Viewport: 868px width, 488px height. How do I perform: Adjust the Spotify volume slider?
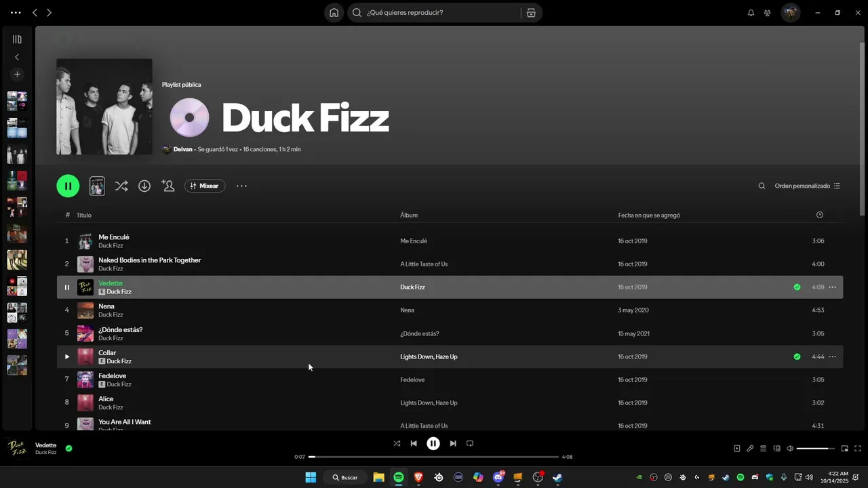point(816,449)
